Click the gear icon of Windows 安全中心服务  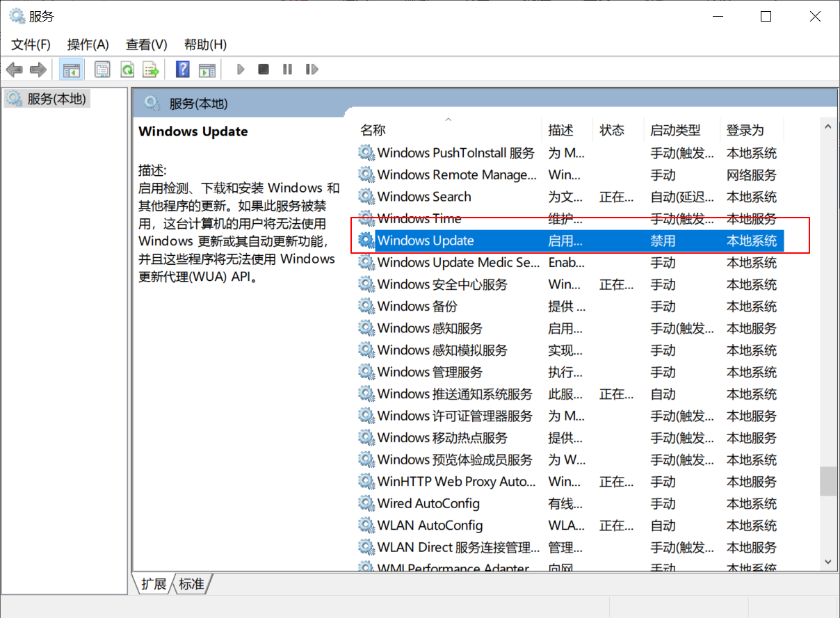click(366, 284)
